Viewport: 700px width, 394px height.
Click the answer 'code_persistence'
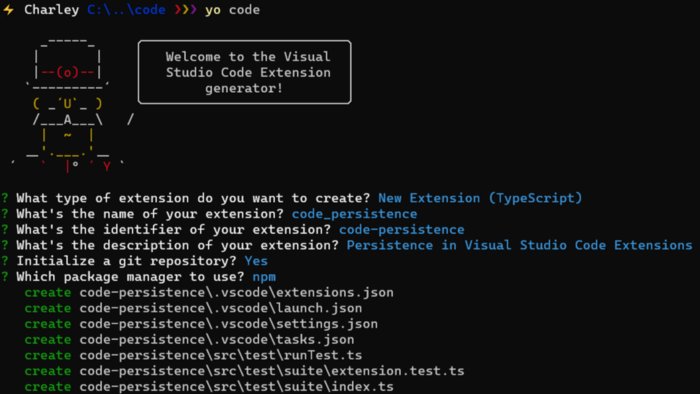click(354, 214)
